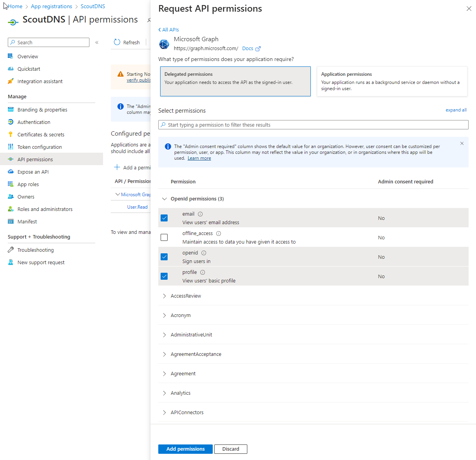Uncheck the openid permission checkbox
The height and width of the screenshot is (460, 476).
pos(164,257)
